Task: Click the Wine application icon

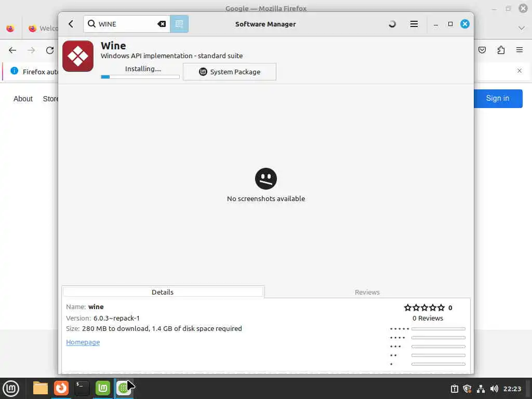Action: [x=78, y=56]
